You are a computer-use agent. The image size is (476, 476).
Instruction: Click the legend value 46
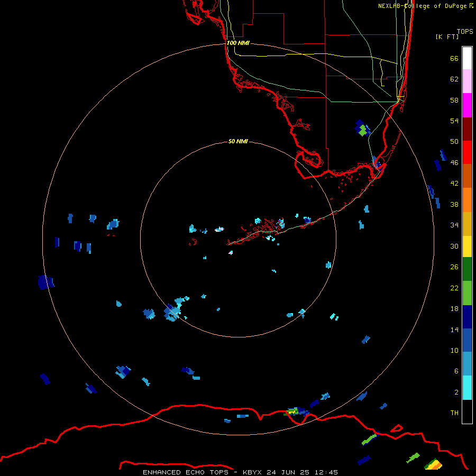coord(454,162)
